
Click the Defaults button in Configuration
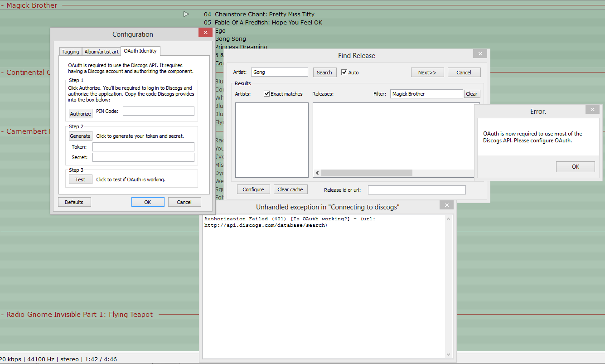coord(74,202)
